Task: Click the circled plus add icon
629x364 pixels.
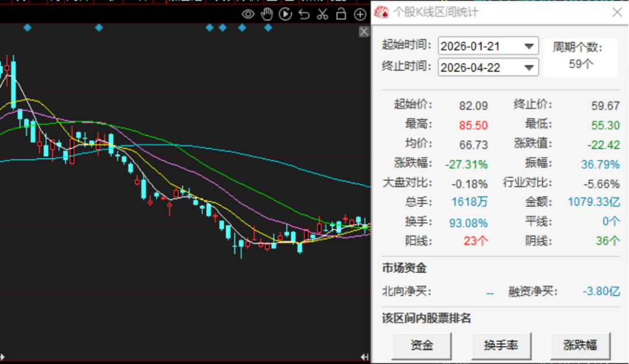Action: pyautogui.click(x=360, y=15)
